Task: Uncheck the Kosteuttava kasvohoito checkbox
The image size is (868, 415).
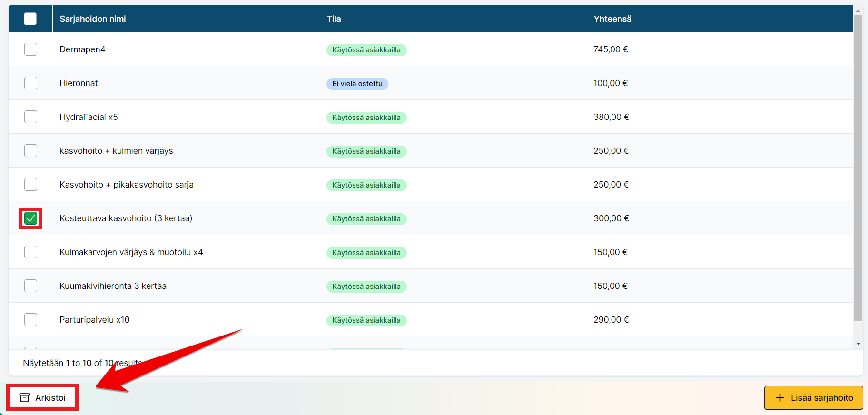Action: [x=30, y=218]
